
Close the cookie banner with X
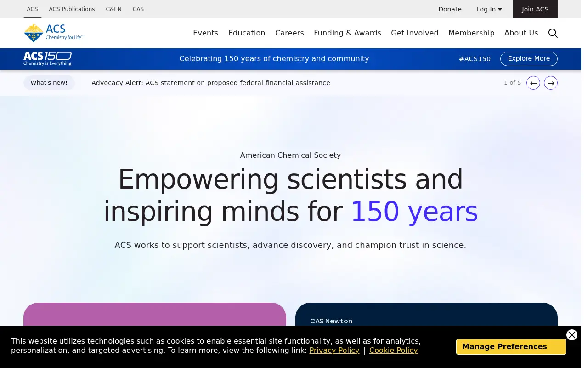tap(571, 335)
